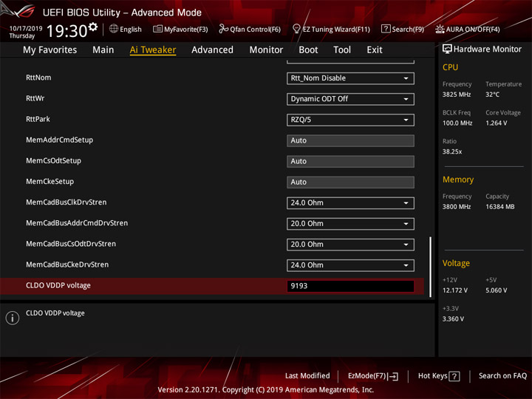Viewport: 532px width, 399px height.
Task: Go to the Advanced tab
Action: [212, 50]
